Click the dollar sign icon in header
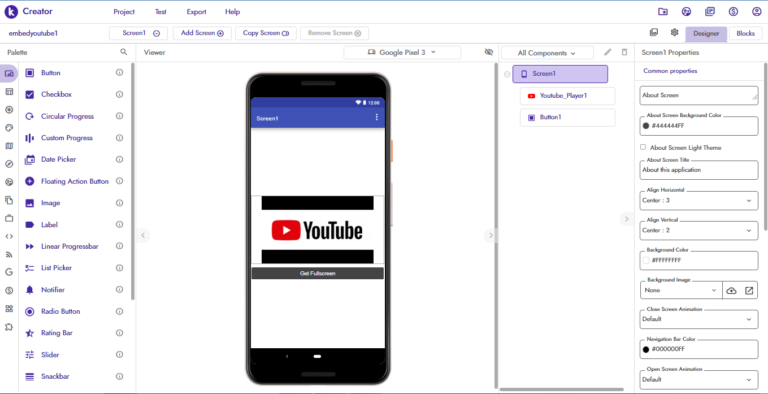The image size is (768, 394). pyautogui.click(x=733, y=12)
